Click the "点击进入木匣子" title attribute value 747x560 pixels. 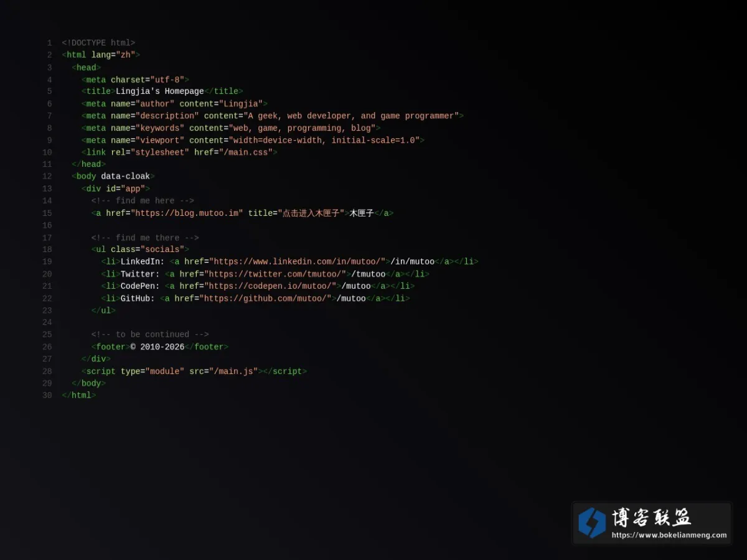click(x=311, y=213)
